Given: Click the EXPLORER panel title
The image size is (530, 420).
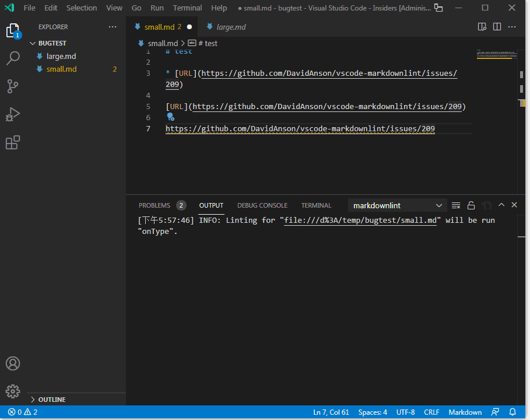Looking at the screenshot, I should [53, 27].
